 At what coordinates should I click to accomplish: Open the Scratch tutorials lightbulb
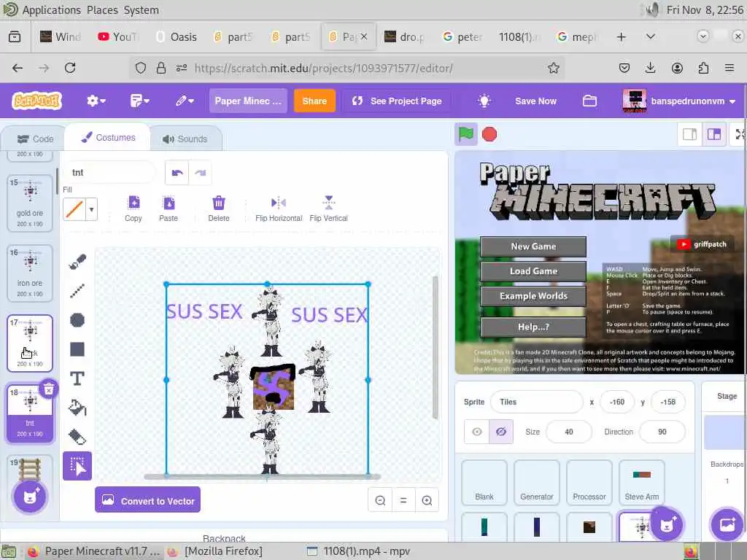(484, 101)
